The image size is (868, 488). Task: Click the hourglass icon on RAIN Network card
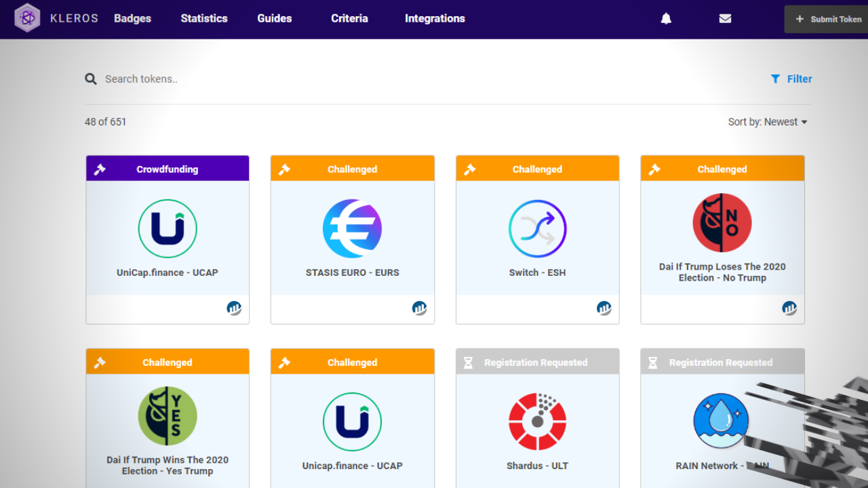(652, 363)
